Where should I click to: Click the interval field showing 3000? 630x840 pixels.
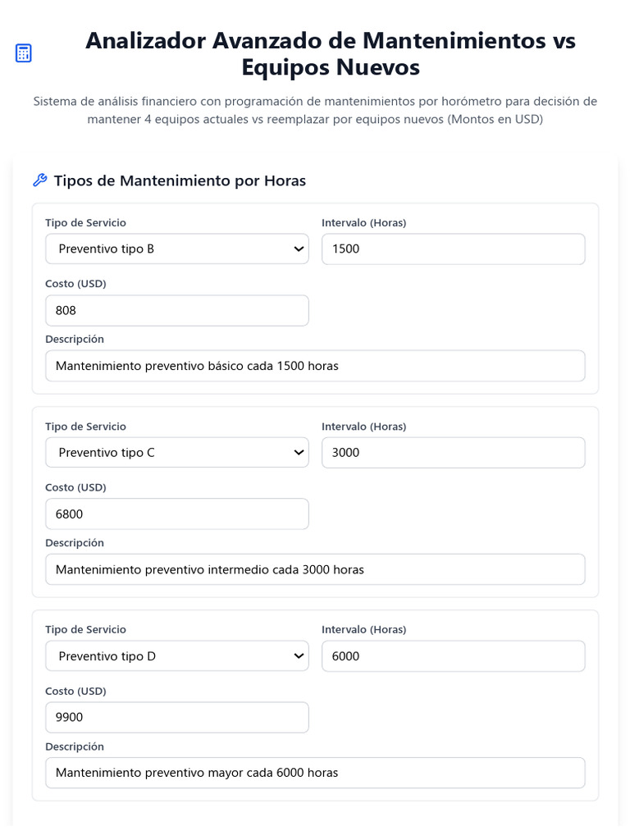(453, 453)
